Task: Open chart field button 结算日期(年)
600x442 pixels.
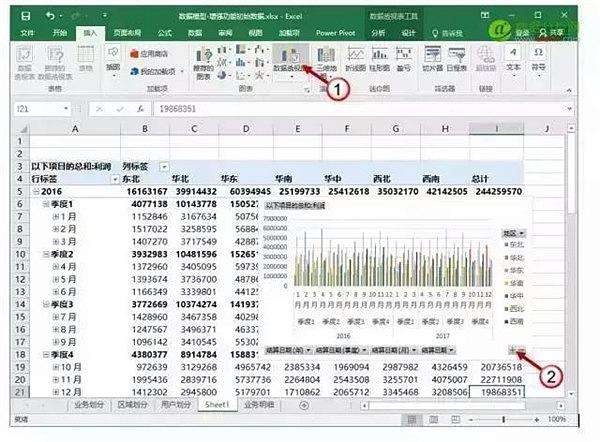Action: coord(288,350)
